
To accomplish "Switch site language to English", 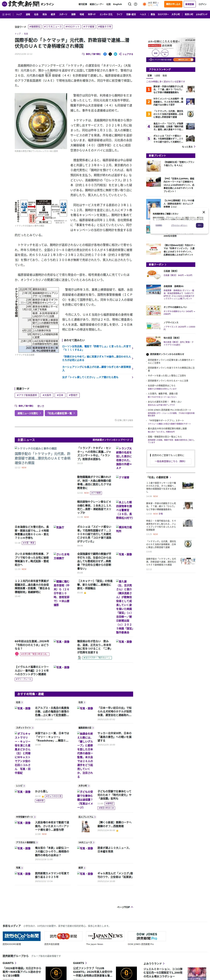I will click(x=117, y=4).
